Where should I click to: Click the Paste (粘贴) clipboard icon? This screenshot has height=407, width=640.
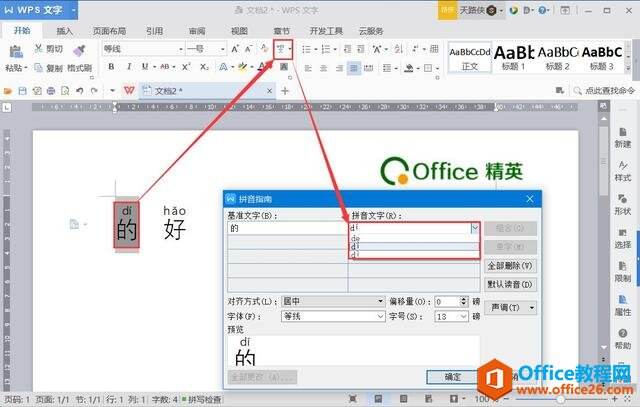click(x=16, y=52)
